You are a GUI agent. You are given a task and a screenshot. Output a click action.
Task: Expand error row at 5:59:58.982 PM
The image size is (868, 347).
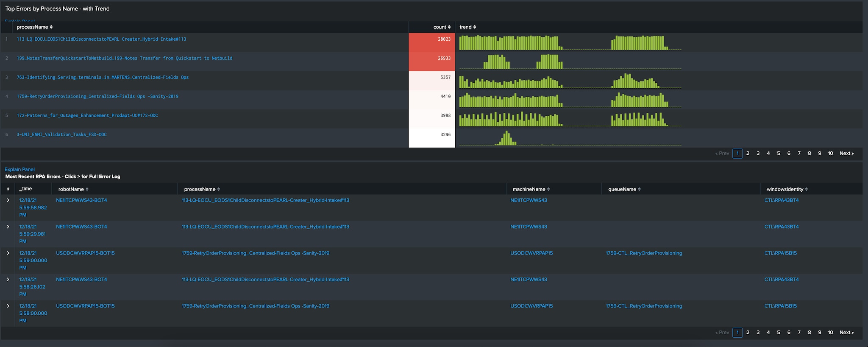click(8, 200)
